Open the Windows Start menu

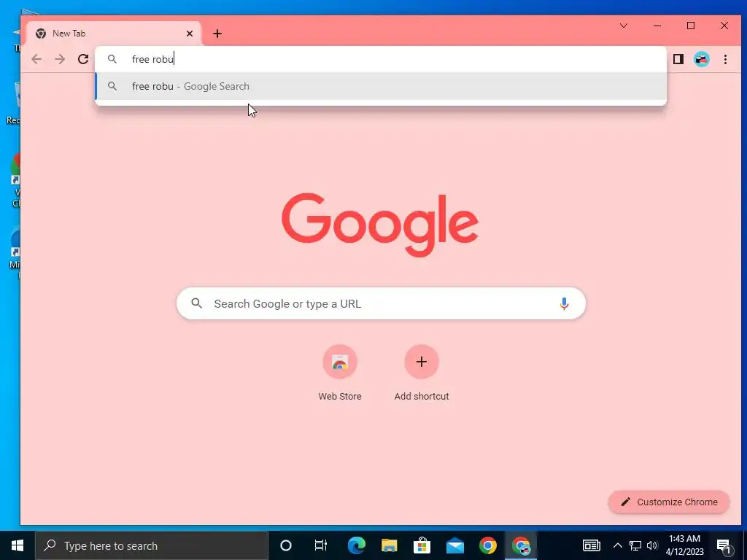tap(18, 545)
